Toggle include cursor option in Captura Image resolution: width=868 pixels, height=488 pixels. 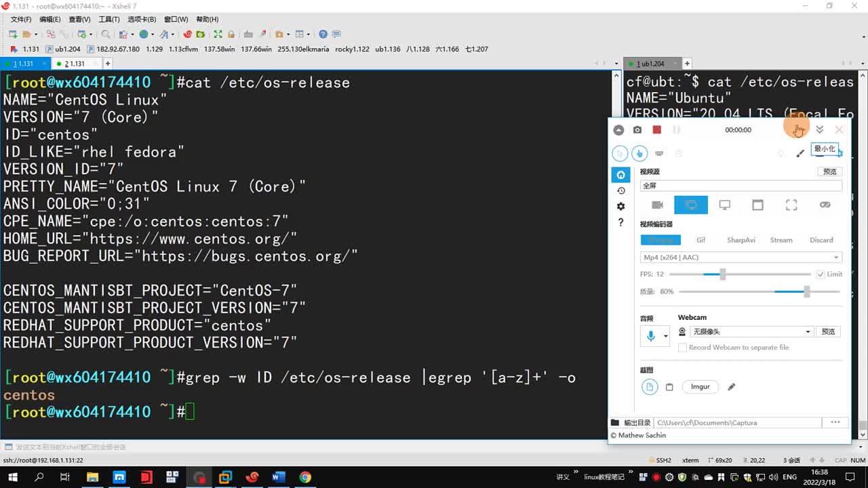[620, 153]
